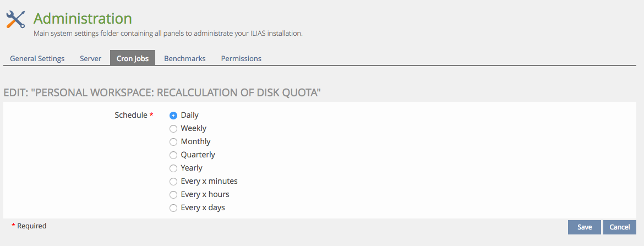Enable the Every x days schedule
Viewport: 644px width, 246px height.
point(173,208)
